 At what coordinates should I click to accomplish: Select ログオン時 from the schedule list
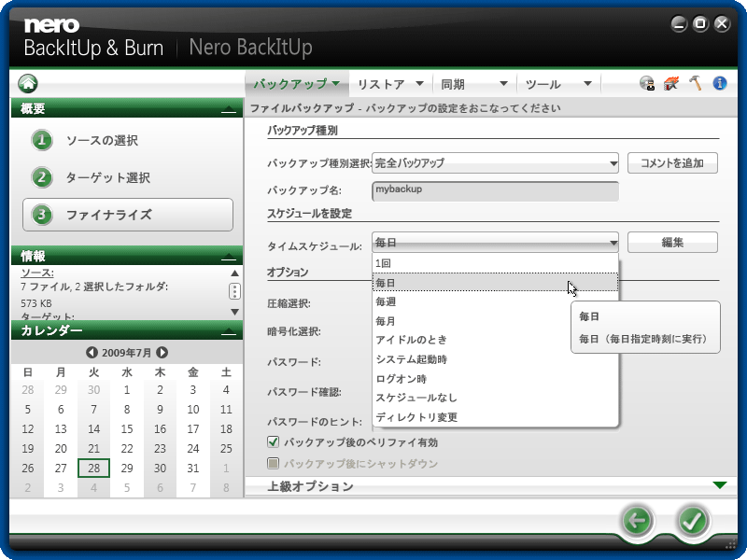[x=495, y=379]
